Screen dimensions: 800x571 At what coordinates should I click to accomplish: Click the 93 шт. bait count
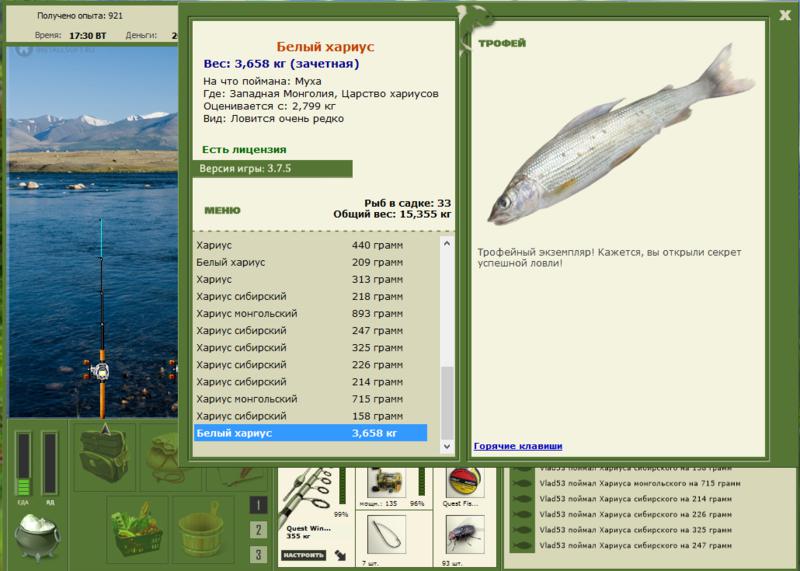pos(452,563)
